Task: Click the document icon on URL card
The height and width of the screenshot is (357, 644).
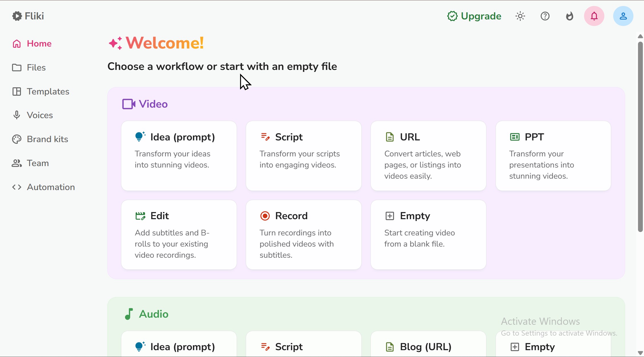Action: 390,137
